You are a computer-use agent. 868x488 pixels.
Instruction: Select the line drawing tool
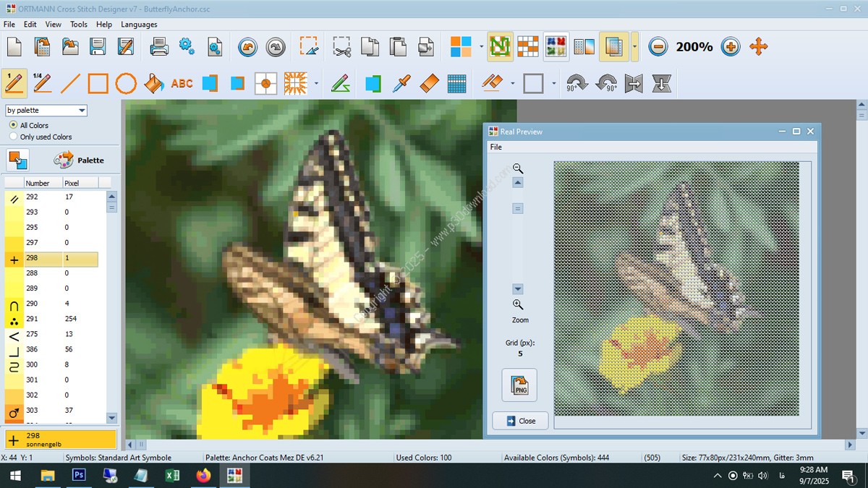point(70,84)
